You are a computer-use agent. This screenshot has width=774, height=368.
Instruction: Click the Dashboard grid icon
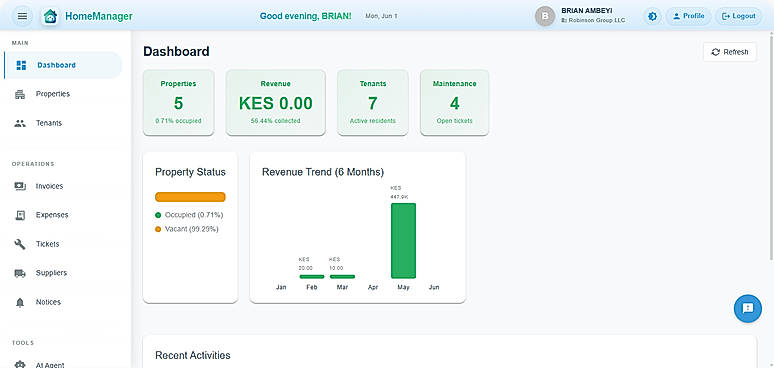click(x=21, y=65)
